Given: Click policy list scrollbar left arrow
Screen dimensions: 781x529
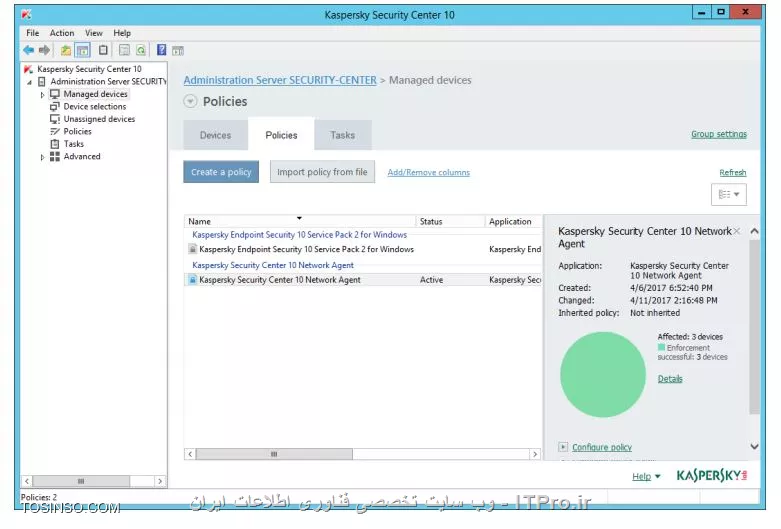Looking at the screenshot, I should click(190, 454).
